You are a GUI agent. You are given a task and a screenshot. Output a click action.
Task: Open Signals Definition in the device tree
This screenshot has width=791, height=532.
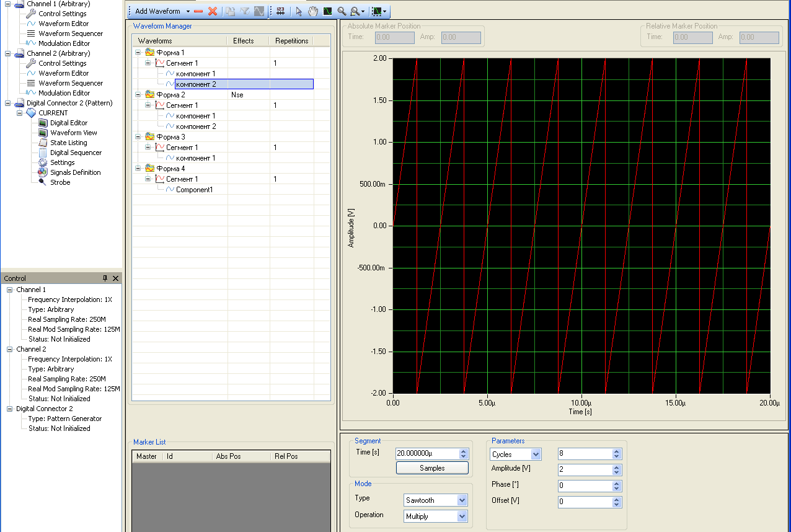pyautogui.click(x=75, y=172)
